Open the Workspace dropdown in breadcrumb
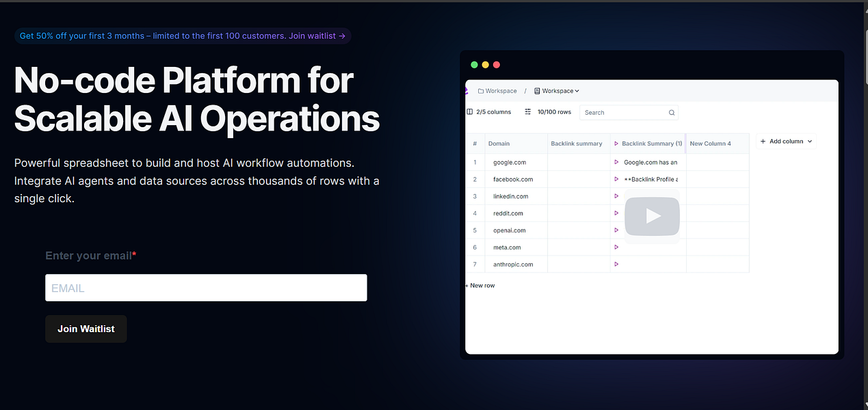 (557, 91)
